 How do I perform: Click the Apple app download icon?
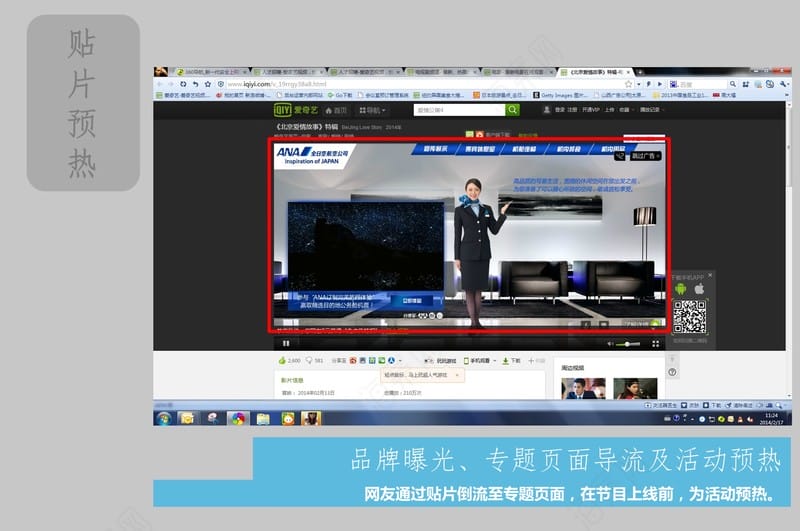tap(699, 289)
